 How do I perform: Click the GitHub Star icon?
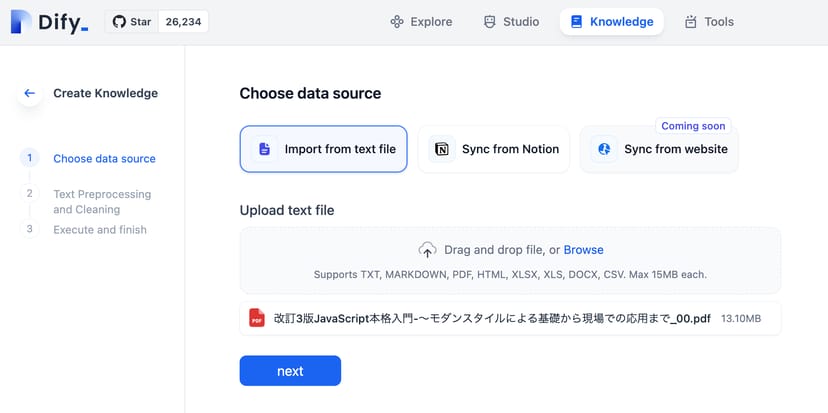click(x=120, y=22)
